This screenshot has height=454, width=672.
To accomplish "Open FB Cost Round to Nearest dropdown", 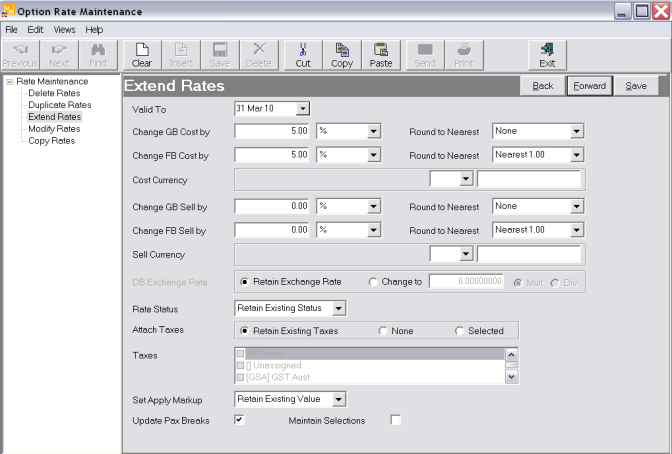I will click(x=576, y=155).
